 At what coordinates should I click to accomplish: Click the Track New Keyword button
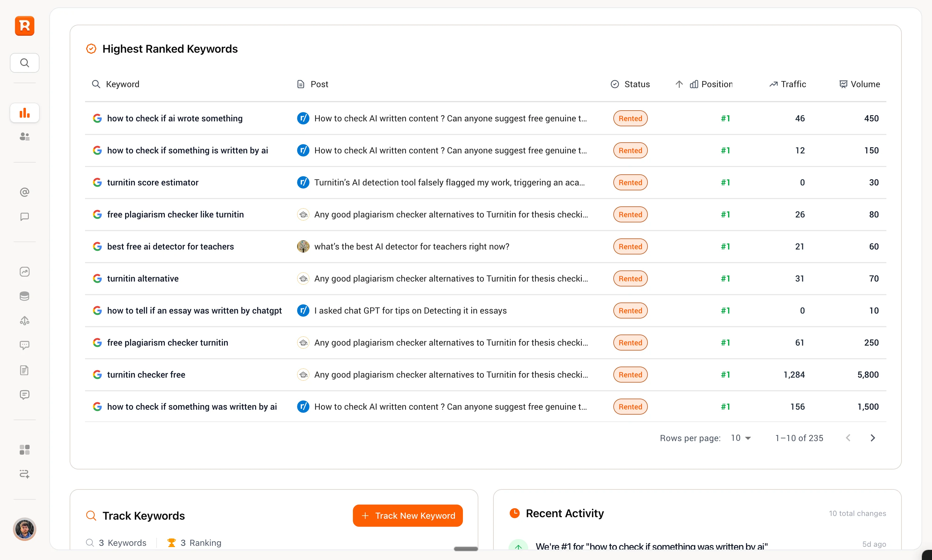pyautogui.click(x=408, y=516)
